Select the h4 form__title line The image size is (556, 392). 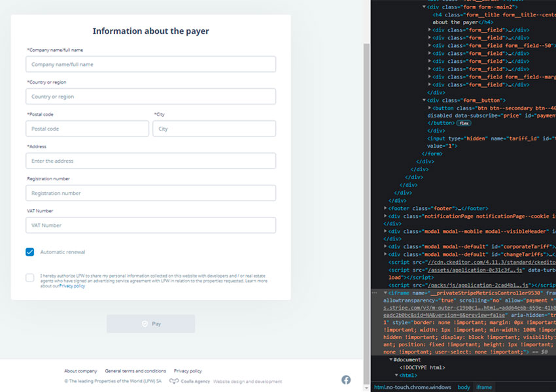494,18
